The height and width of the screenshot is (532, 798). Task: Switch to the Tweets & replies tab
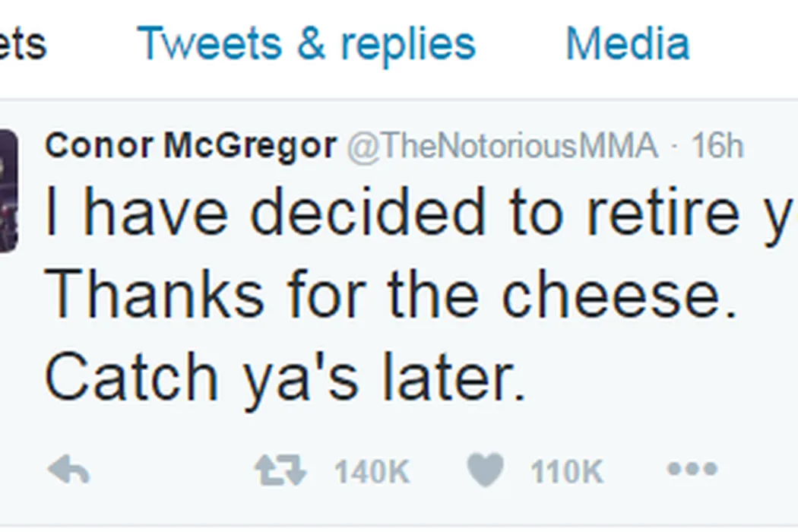click(x=306, y=44)
